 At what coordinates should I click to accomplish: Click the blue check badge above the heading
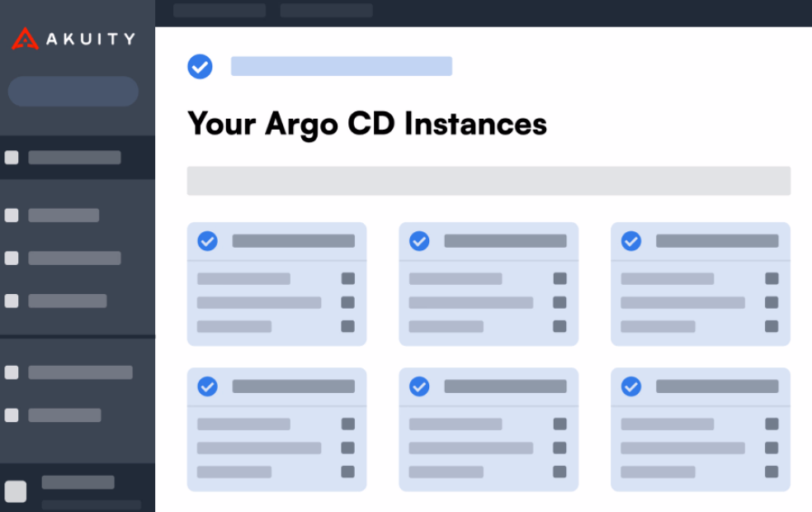pos(200,66)
